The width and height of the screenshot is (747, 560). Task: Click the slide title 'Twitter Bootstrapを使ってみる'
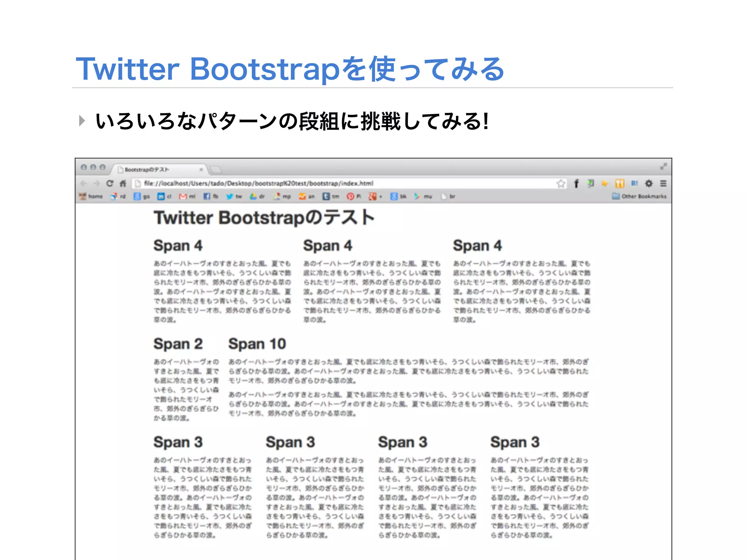pyautogui.click(x=290, y=69)
